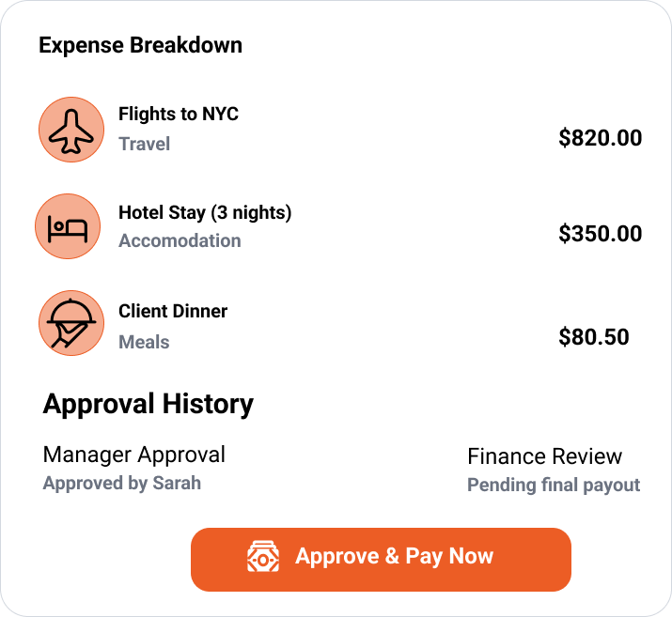Screen dimensions: 672x617
Task: Click the airplane travel icon
Action: 71,129
